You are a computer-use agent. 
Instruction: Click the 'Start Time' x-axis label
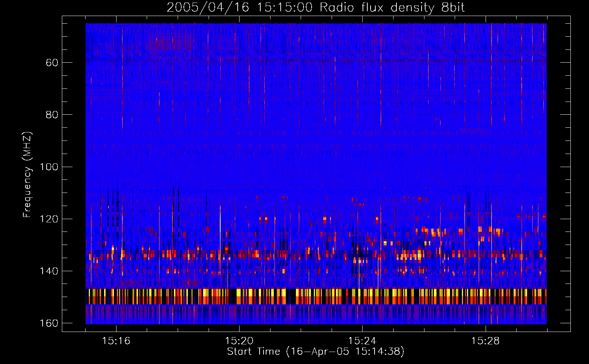[x=316, y=352]
